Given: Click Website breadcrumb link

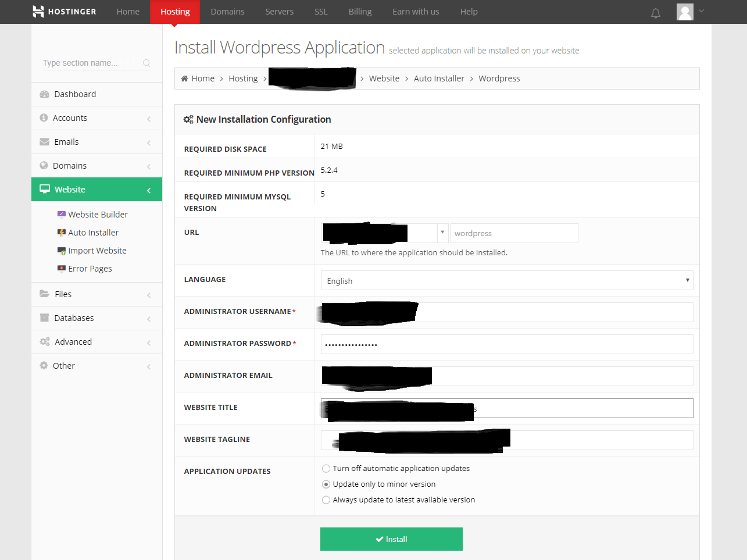Looking at the screenshot, I should point(384,79).
